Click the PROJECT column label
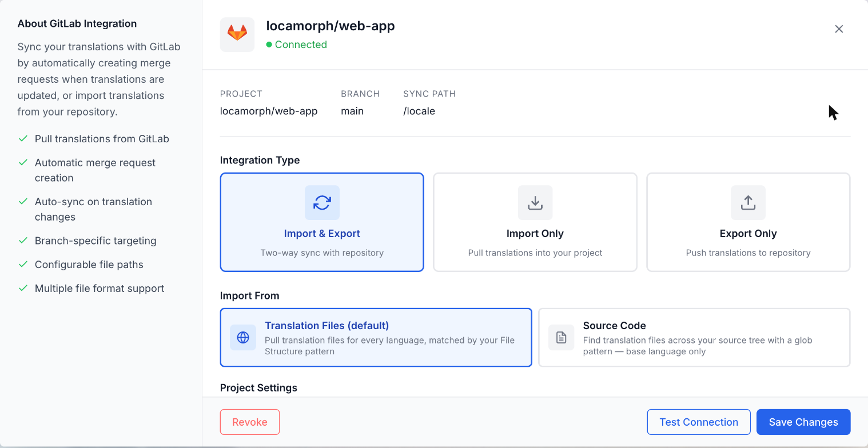 coord(241,94)
